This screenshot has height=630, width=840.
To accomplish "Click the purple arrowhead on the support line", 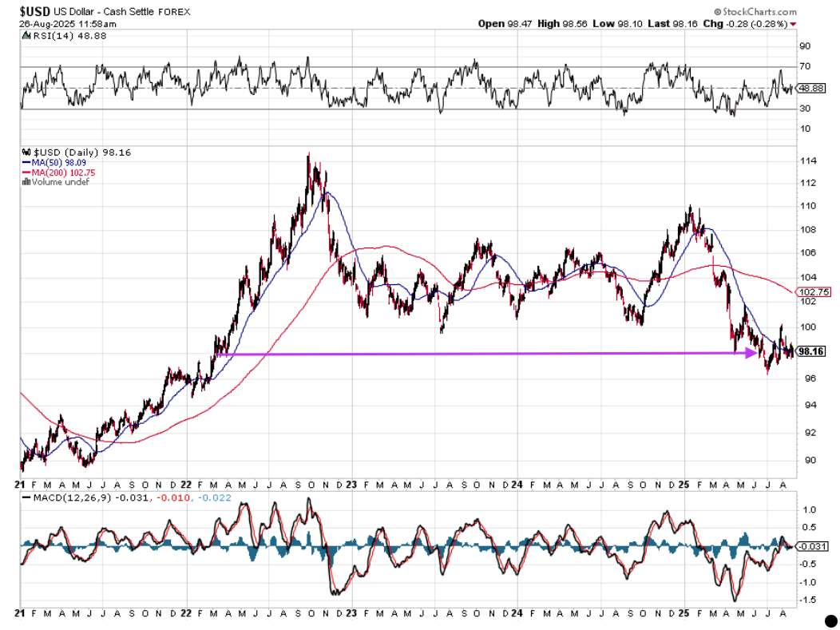I will [749, 352].
